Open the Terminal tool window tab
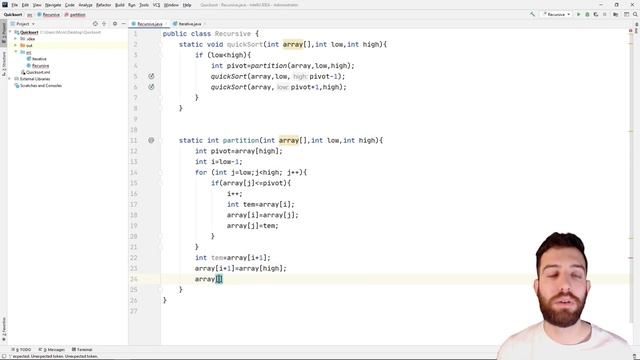This screenshot has height=360, width=640. (82, 349)
